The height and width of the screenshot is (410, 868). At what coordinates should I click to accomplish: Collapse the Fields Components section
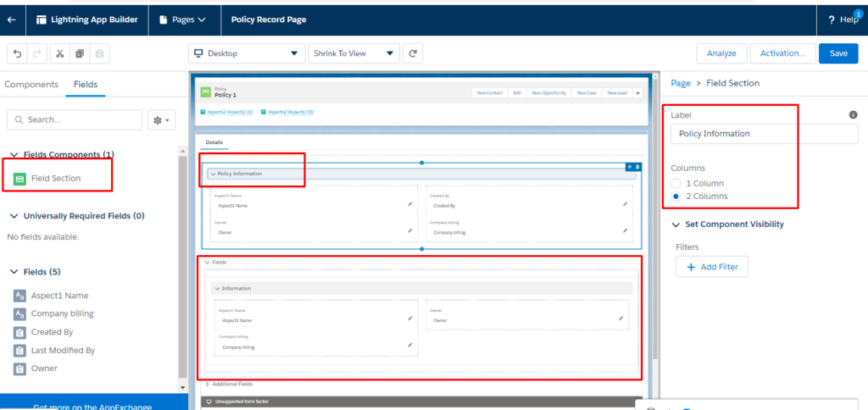point(14,154)
